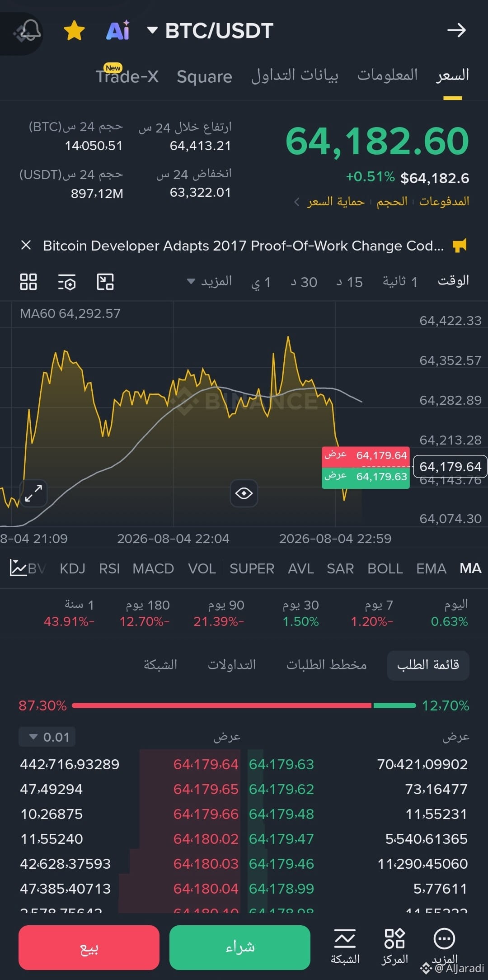This screenshot has width=488, height=980.
Task: Open the الحجم link
Action: (392, 201)
